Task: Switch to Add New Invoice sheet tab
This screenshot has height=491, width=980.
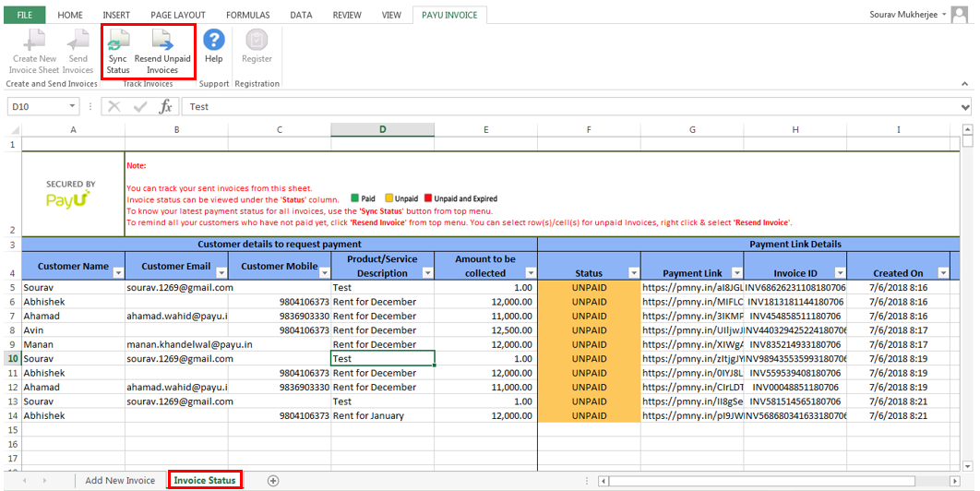Action: (120, 480)
